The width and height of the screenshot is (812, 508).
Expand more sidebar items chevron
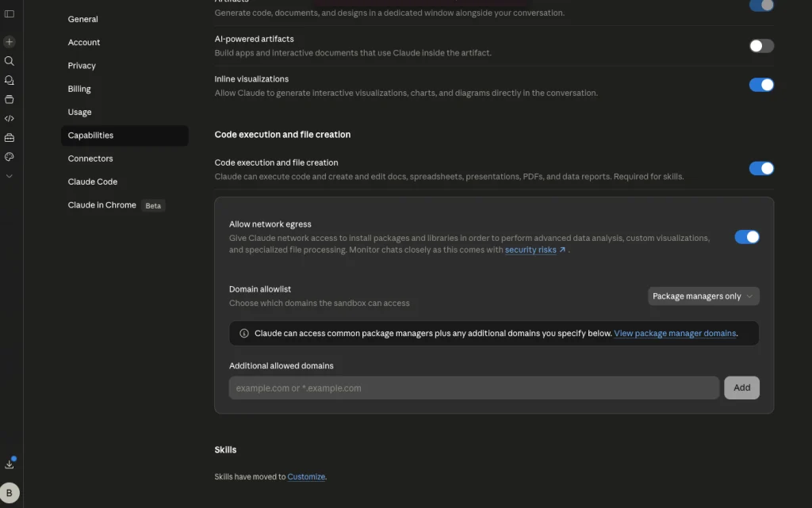[10, 176]
